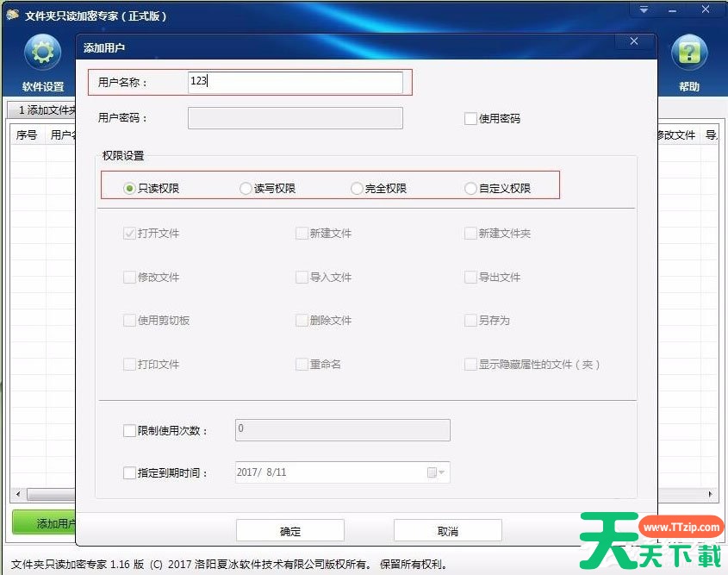
Task: Toggle 显示隐藏属性的文件（夹） checkbox
Action: (470, 364)
